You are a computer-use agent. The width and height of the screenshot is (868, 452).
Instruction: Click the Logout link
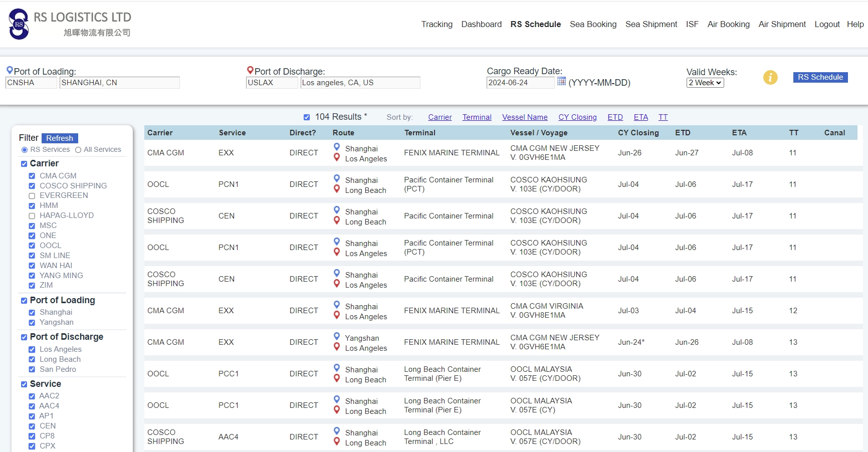tap(827, 24)
